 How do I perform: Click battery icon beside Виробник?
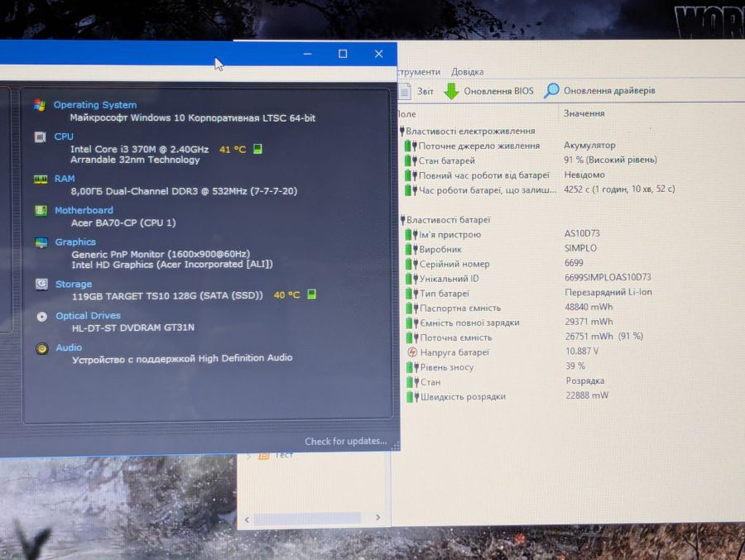(412, 249)
